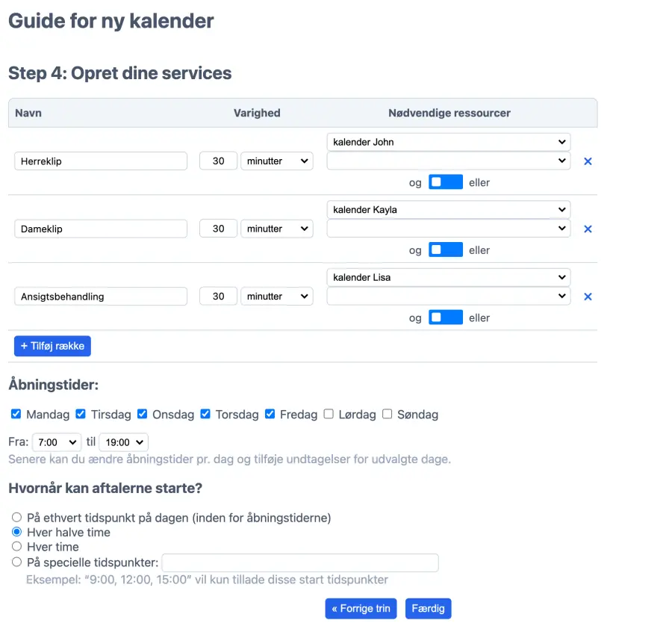Flip og/eller toggle for Ansigtsbehandling

[x=446, y=317]
